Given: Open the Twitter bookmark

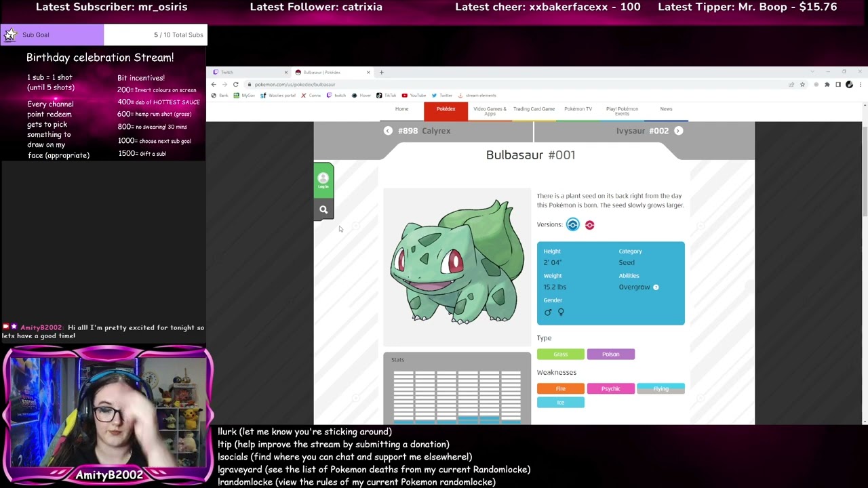Looking at the screenshot, I should (441, 96).
